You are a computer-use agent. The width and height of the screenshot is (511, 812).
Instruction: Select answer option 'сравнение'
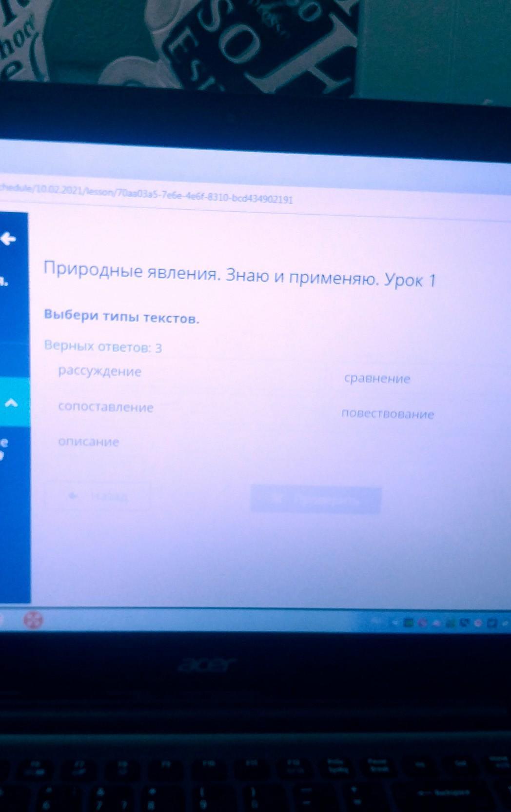[x=377, y=378]
